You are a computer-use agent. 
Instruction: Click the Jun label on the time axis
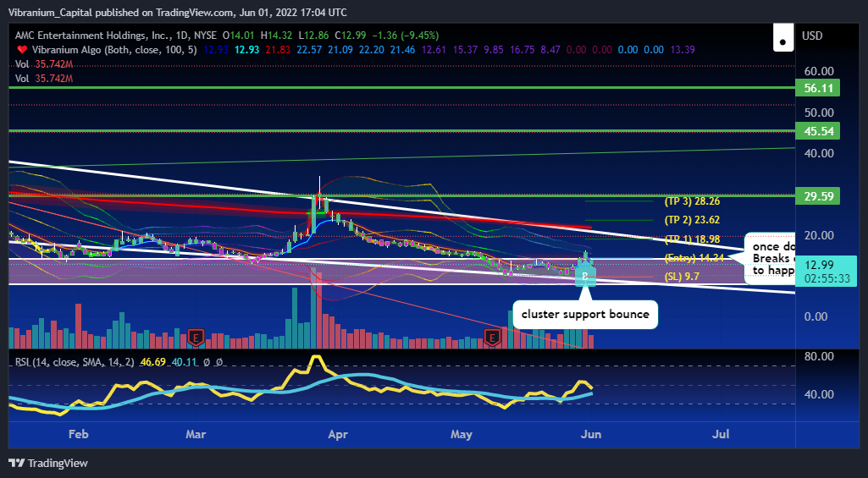[591, 434]
